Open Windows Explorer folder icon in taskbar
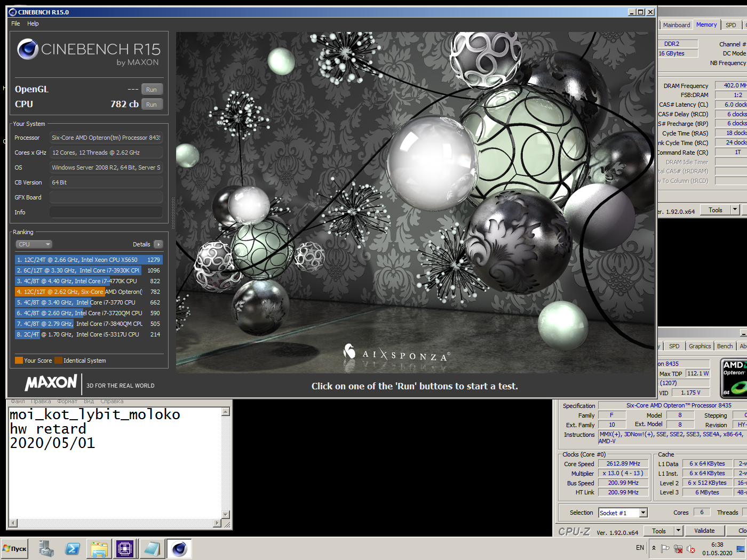 (99, 548)
